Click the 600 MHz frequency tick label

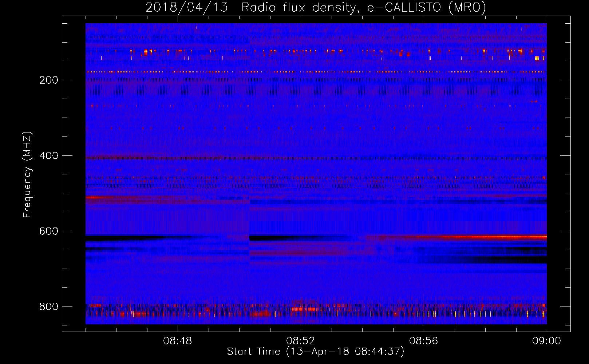click(x=49, y=231)
